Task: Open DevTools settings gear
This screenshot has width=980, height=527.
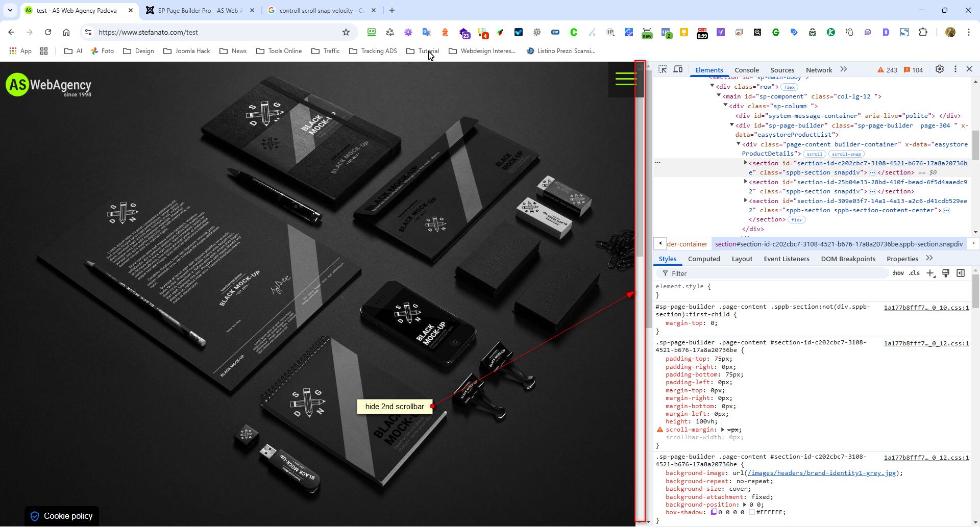Action: 939,69
